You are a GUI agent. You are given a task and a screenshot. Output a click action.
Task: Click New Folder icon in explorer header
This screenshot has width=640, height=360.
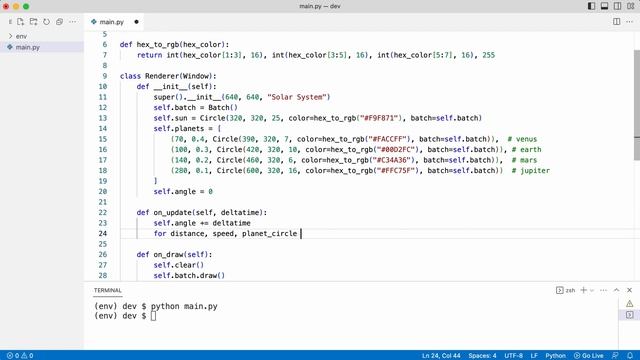click(x=33, y=22)
